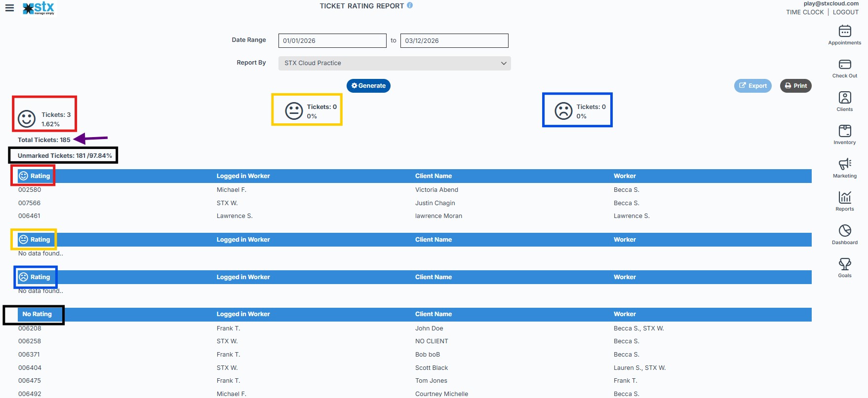
Task: Click ticket number 002580
Action: (x=30, y=190)
